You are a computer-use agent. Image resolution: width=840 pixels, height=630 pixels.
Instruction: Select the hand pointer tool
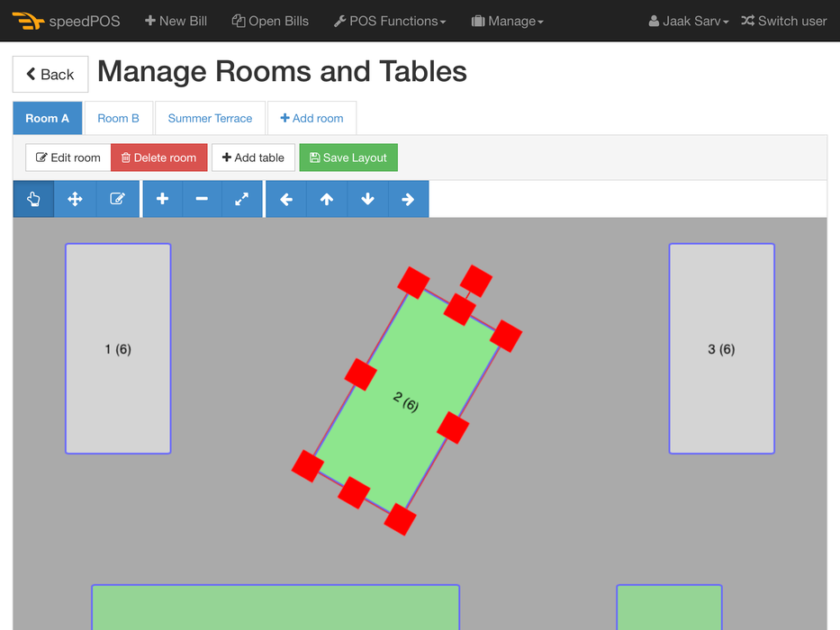click(33, 199)
